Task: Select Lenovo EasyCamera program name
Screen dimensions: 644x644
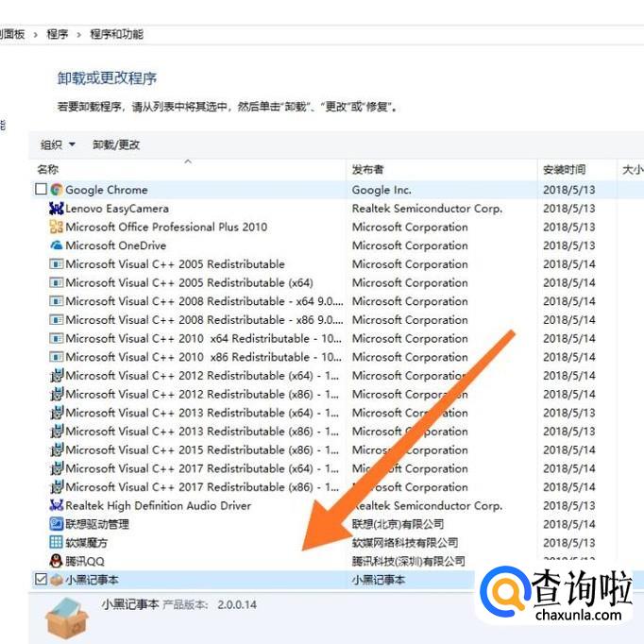Action: [117, 209]
